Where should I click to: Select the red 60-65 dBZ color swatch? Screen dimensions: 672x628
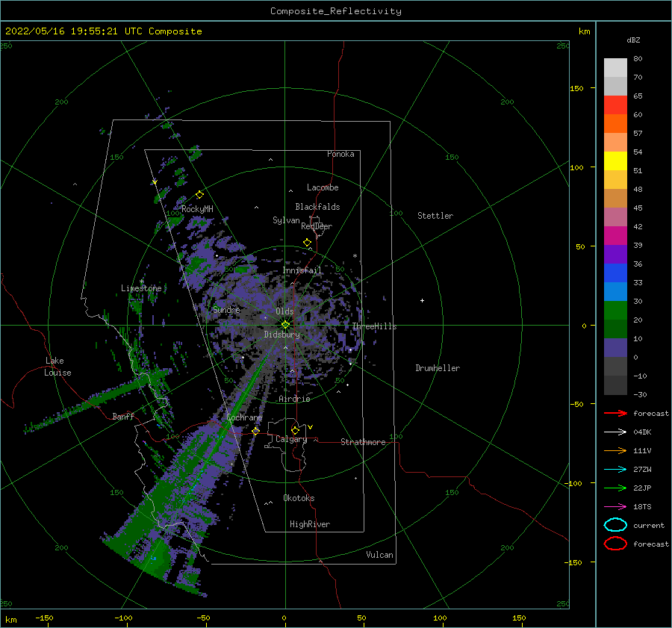tap(615, 105)
